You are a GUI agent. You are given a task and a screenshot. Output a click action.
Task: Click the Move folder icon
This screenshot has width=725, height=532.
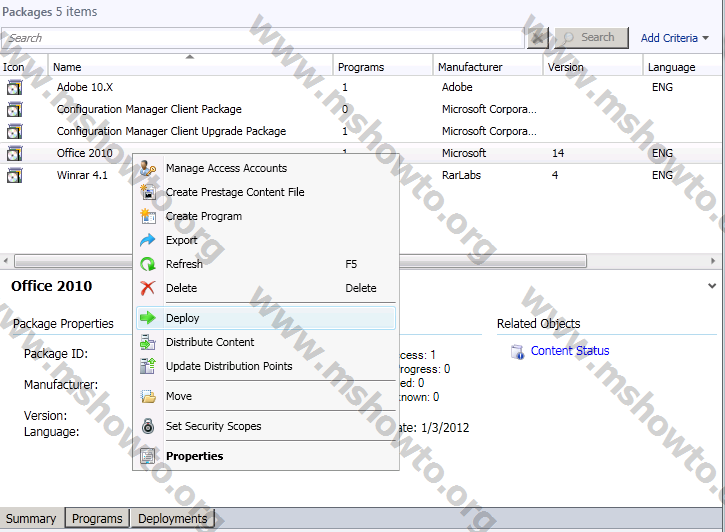click(x=148, y=396)
